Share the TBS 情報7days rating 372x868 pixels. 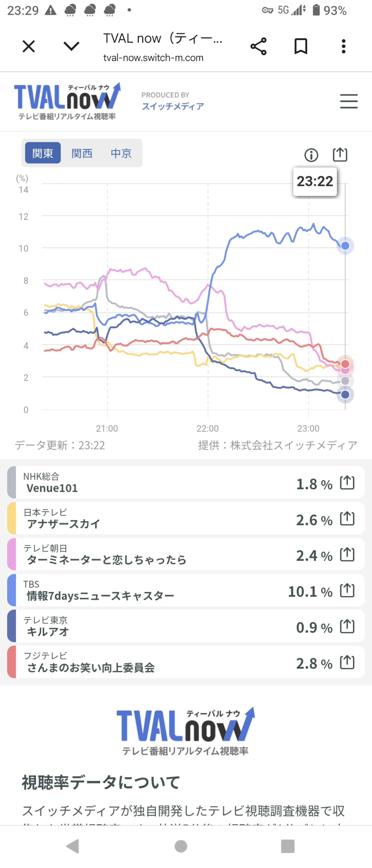(x=347, y=590)
